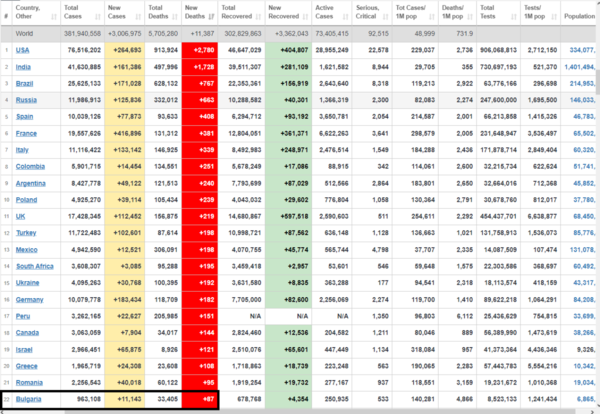Follow the Russia country link
Screen dimensions: 600x414
click(x=26, y=99)
